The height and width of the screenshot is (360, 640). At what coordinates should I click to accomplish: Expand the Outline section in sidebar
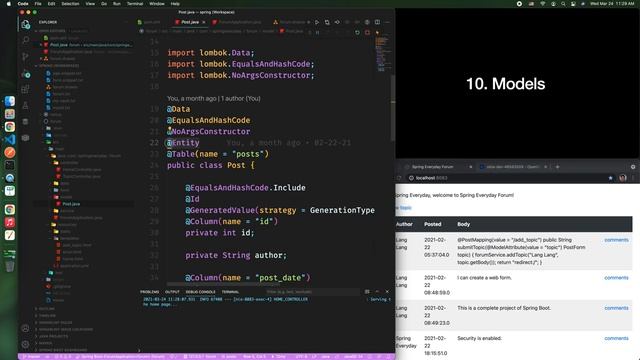47,309
